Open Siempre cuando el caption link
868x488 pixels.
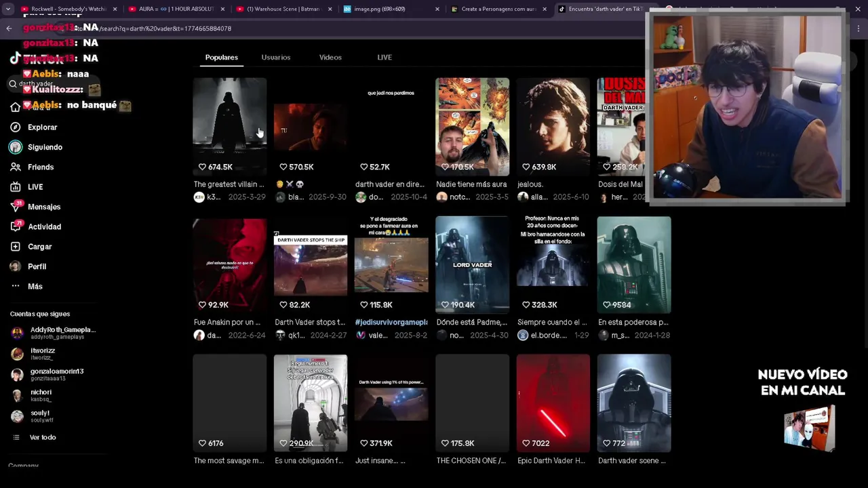coord(552,323)
